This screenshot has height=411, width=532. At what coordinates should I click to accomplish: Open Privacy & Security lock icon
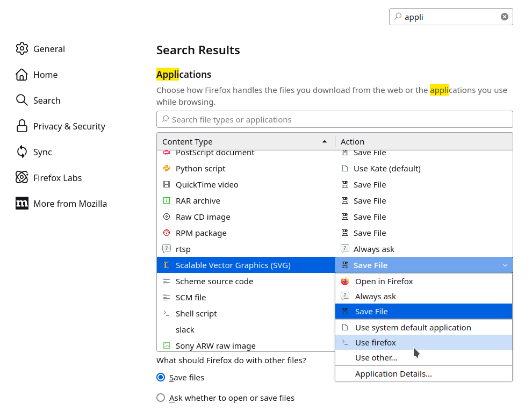click(x=21, y=126)
